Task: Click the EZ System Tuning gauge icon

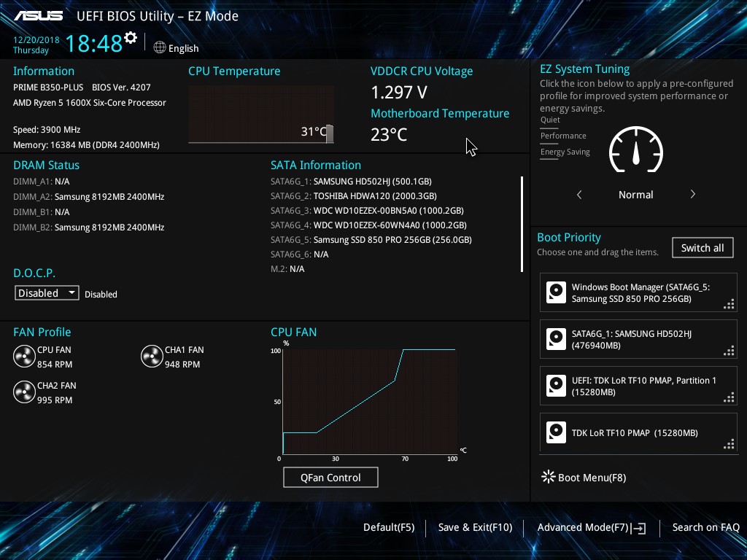Action: 636,149
